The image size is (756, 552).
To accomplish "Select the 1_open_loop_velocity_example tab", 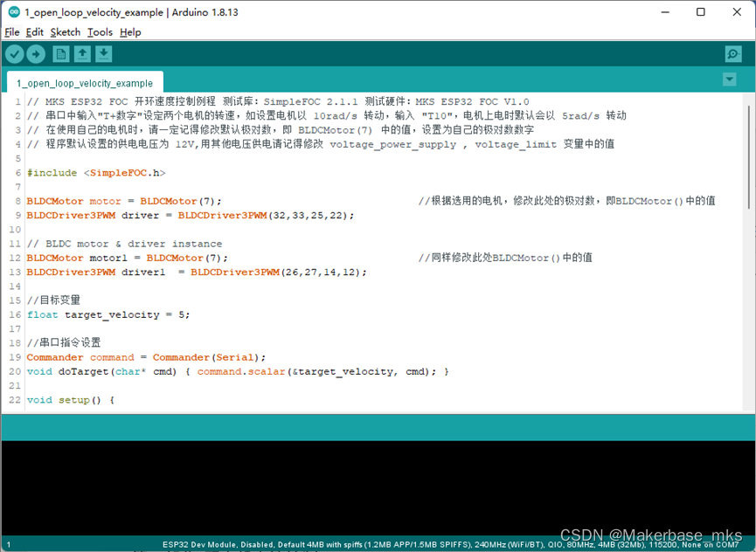I will (x=85, y=83).
